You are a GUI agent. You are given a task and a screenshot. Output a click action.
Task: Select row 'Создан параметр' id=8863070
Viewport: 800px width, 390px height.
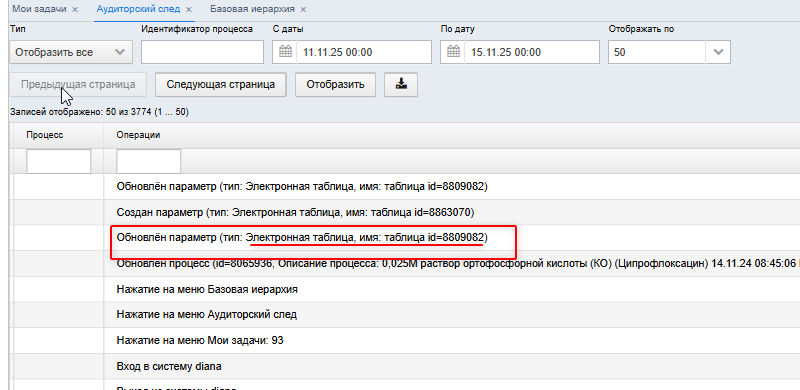coord(406,212)
